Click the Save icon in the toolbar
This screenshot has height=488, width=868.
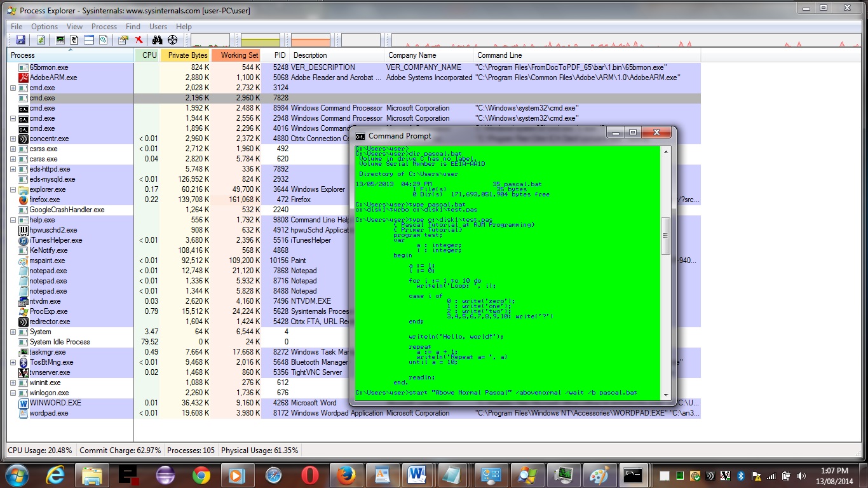coord(20,40)
